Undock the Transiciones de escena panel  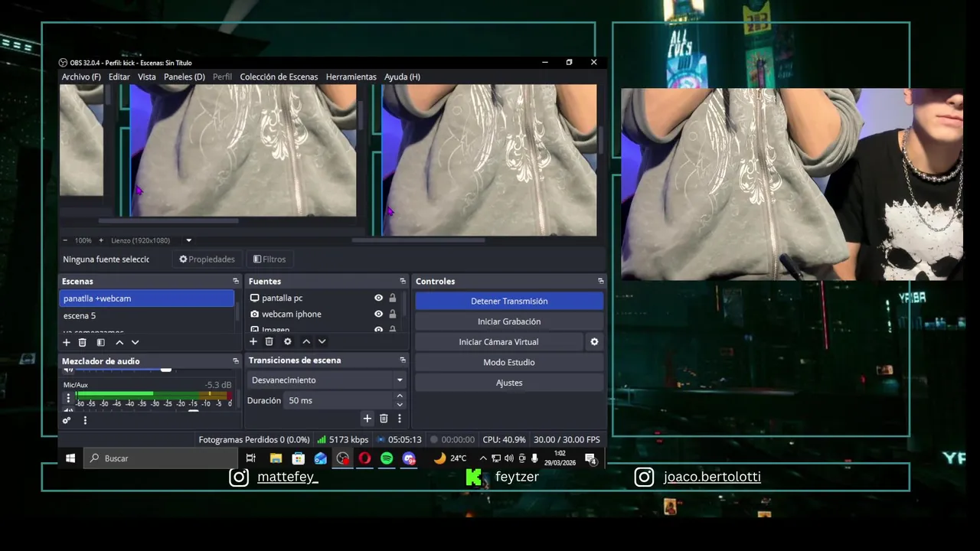click(x=403, y=360)
